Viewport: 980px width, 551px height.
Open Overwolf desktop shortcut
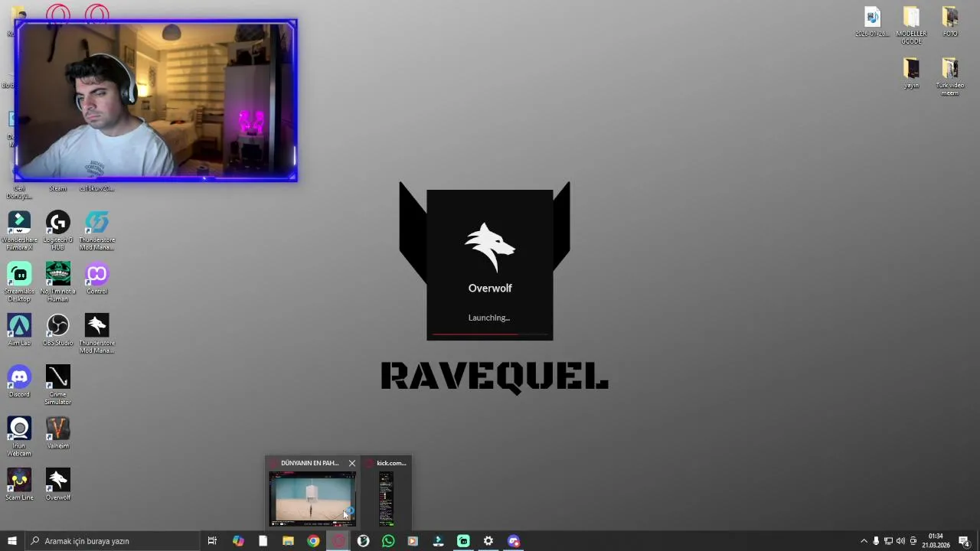[57, 484]
